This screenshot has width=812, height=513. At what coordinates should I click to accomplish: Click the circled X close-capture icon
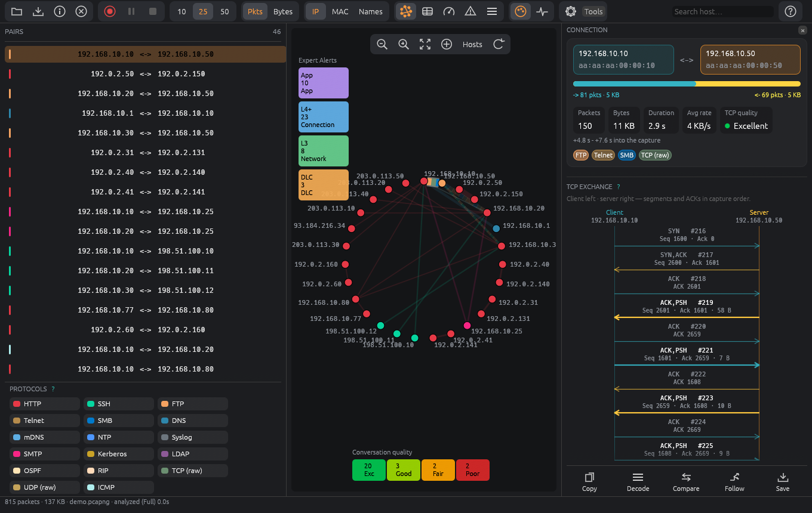81,11
